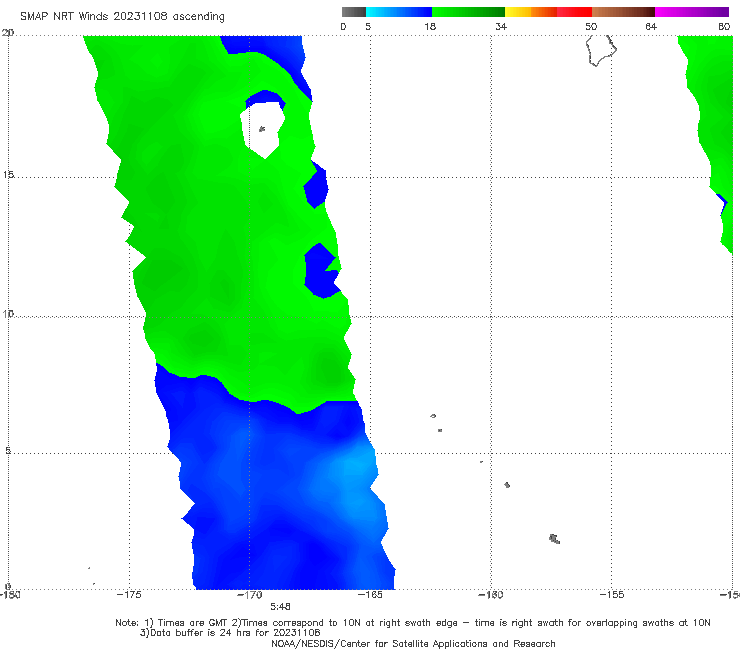Screen dimensions: 740x650
Task: Click the longitude label '-175'
Action: pos(129,595)
